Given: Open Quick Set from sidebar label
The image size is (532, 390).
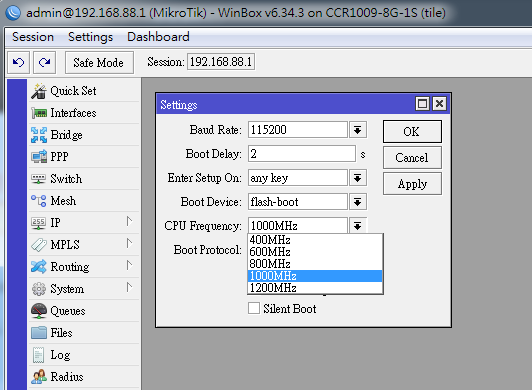Looking at the screenshot, I should tap(73, 91).
